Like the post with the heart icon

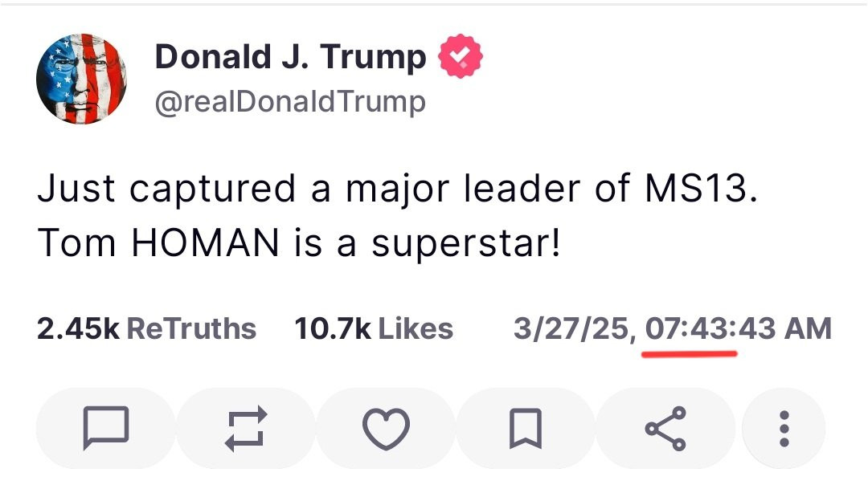[386, 427]
